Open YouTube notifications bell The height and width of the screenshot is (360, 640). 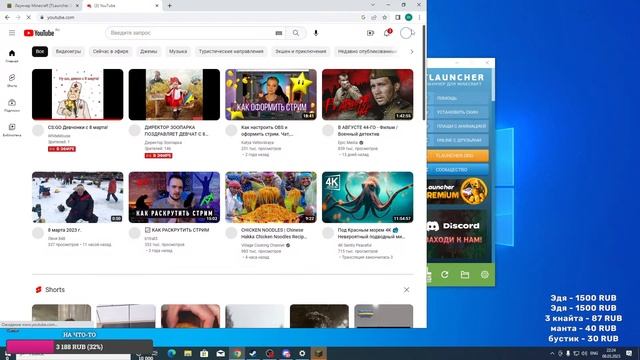[x=387, y=33]
